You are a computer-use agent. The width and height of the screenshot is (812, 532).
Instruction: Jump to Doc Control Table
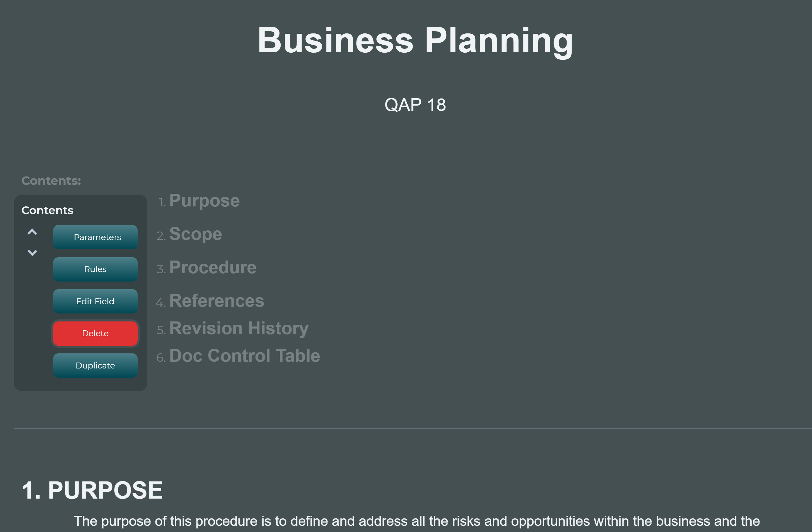pos(245,355)
